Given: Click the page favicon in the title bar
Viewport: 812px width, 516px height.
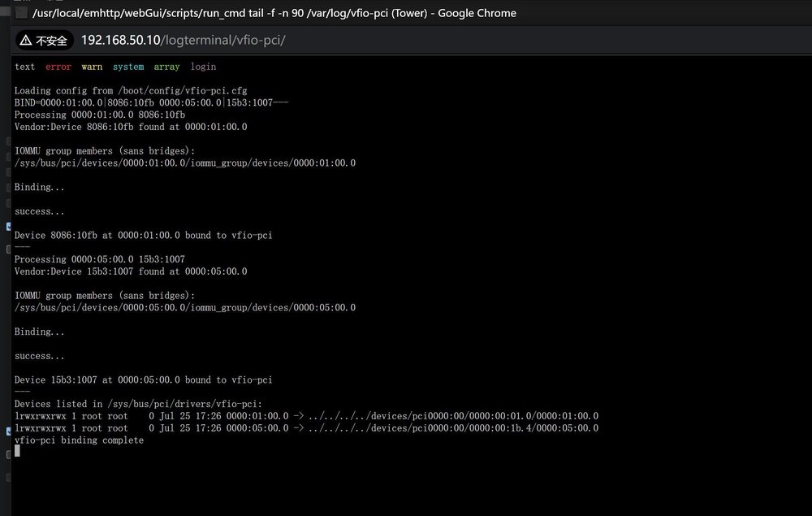Looking at the screenshot, I should 21,13.
